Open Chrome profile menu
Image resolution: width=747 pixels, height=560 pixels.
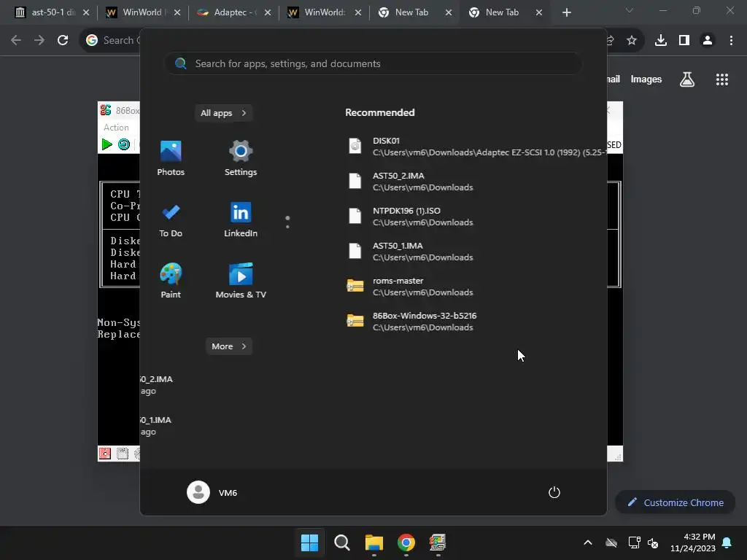(708, 40)
